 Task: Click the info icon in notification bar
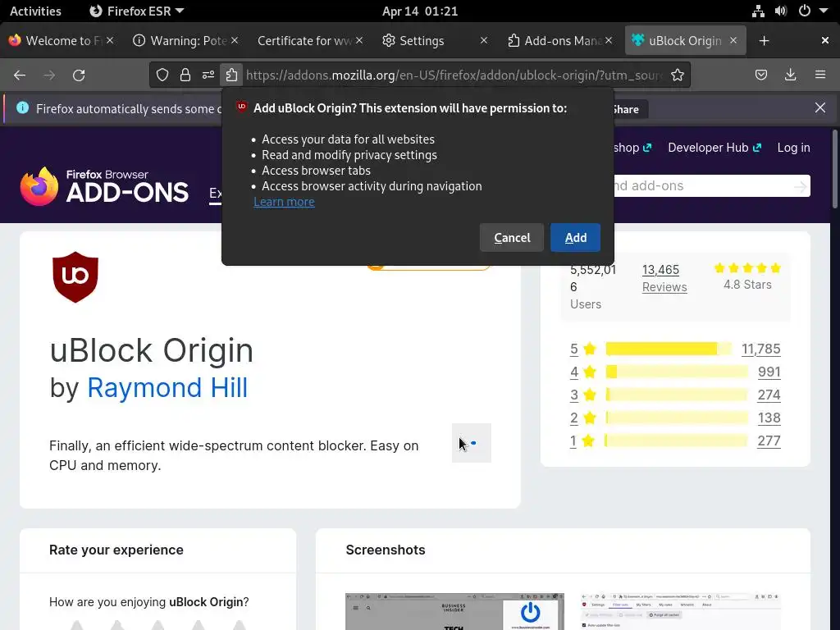[22, 108]
